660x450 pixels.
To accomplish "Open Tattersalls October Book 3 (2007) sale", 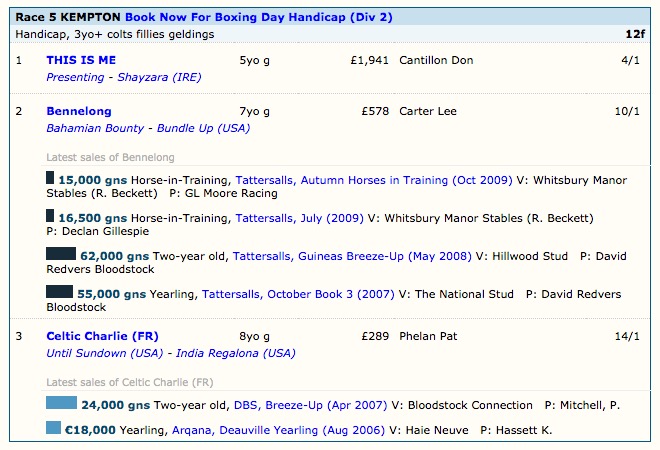I will point(298,294).
